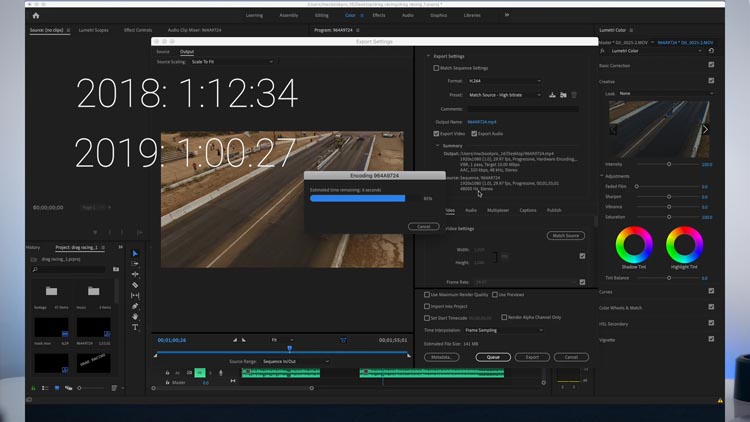Collapse the Adjustments section in Lumetri
750x422 pixels.
pyautogui.click(x=602, y=176)
